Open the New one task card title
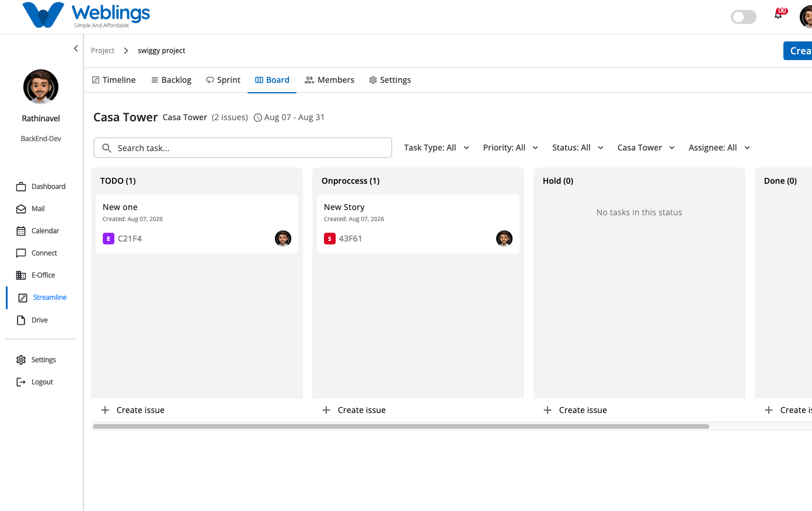 pyautogui.click(x=120, y=207)
